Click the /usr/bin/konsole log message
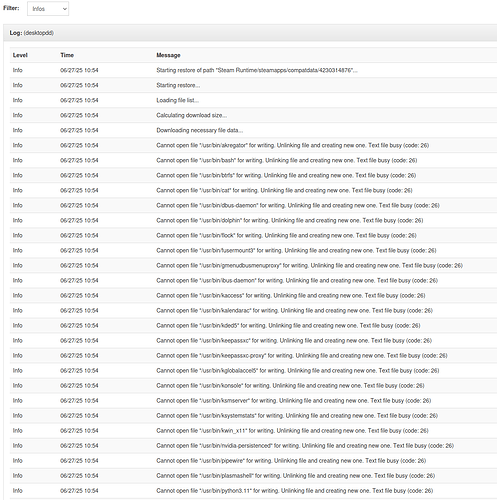Image resolution: width=497 pixels, height=500 pixels. 290,386
